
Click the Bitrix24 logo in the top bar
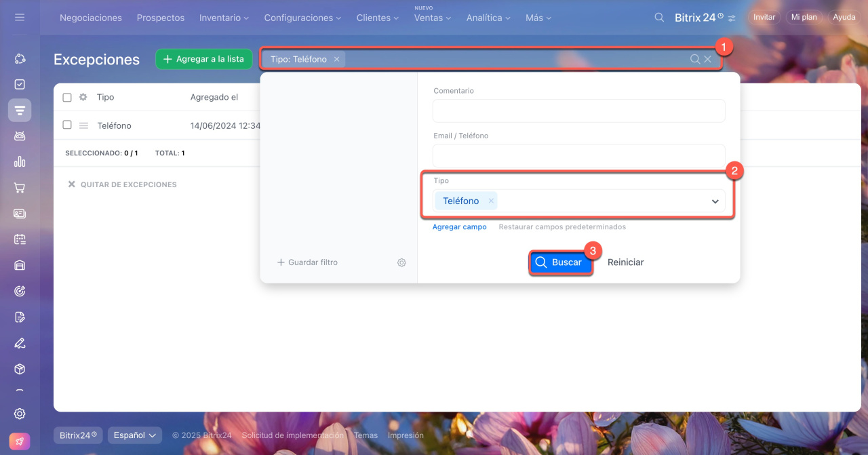(698, 18)
